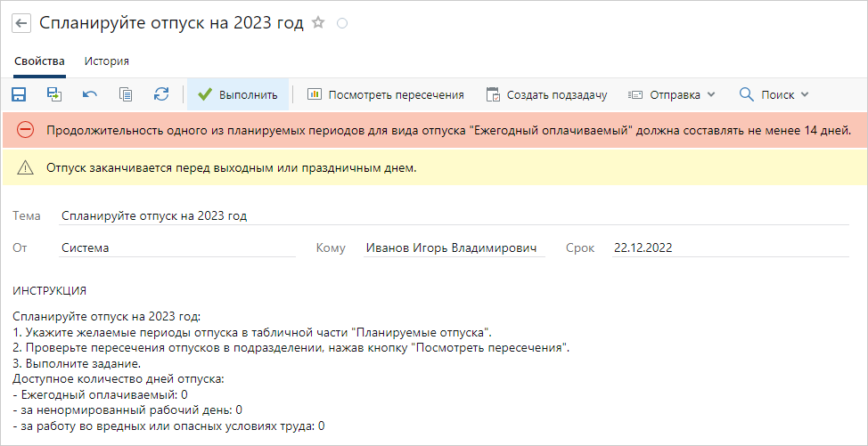Expand the Отправка dropdown

(671, 94)
